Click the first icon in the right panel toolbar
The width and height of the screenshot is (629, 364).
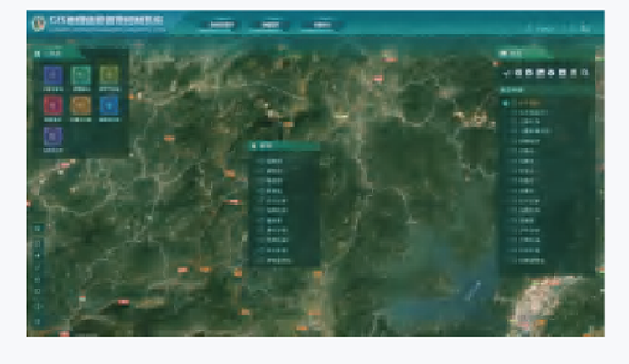click(507, 74)
